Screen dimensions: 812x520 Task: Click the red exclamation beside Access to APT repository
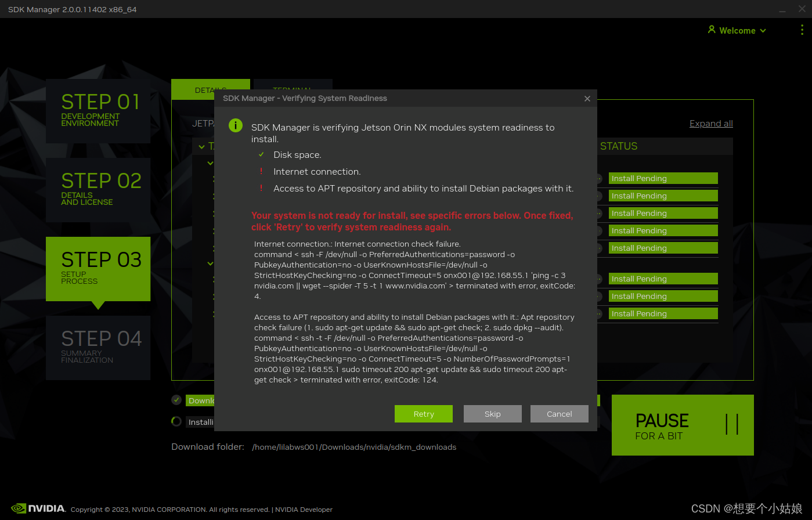point(262,188)
